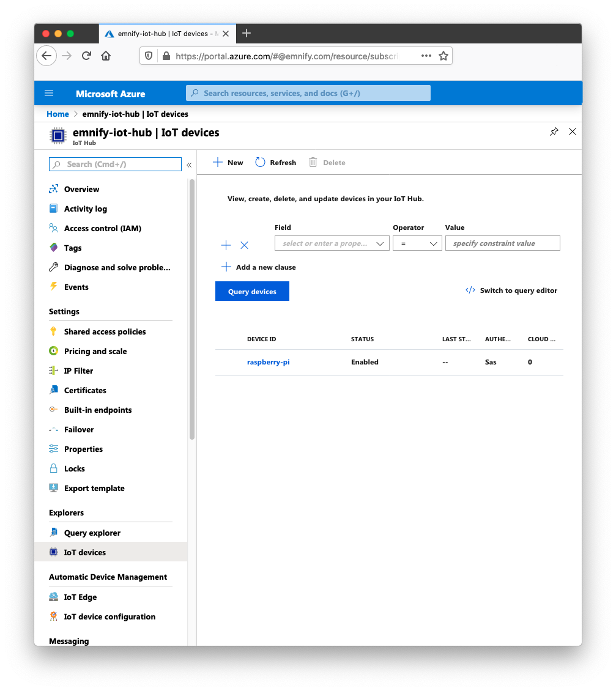Viewport: 616px width, 691px height.
Task: Go to browser home page icon
Action: click(106, 56)
